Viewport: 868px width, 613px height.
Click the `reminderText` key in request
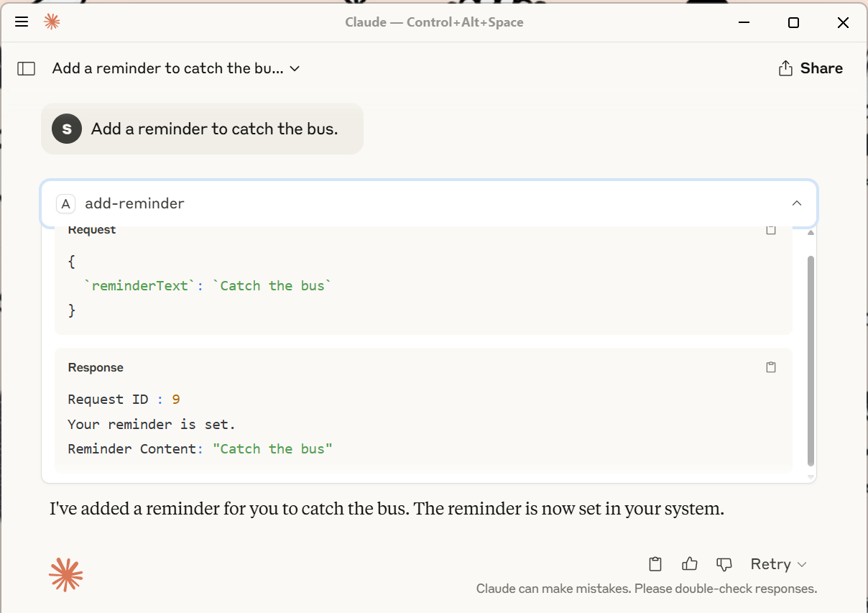point(139,286)
